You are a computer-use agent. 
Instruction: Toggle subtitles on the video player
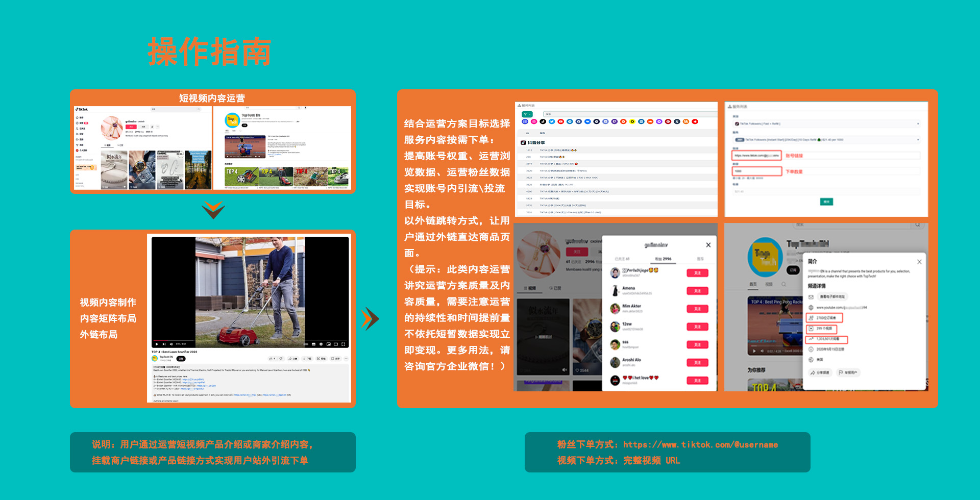pos(313,344)
